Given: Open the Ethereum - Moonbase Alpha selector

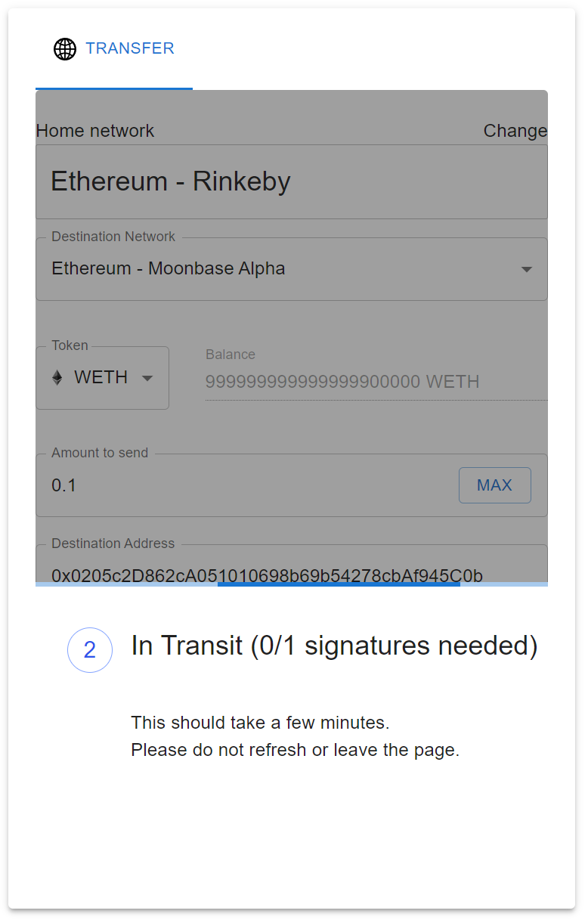Looking at the screenshot, I should click(x=292, y=268).
